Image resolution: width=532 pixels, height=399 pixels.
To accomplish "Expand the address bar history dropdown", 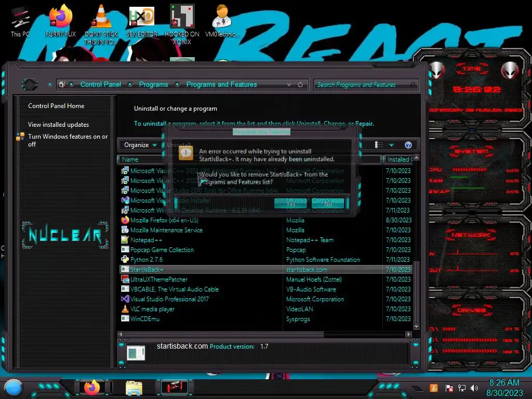I will (x=289, y=85).
